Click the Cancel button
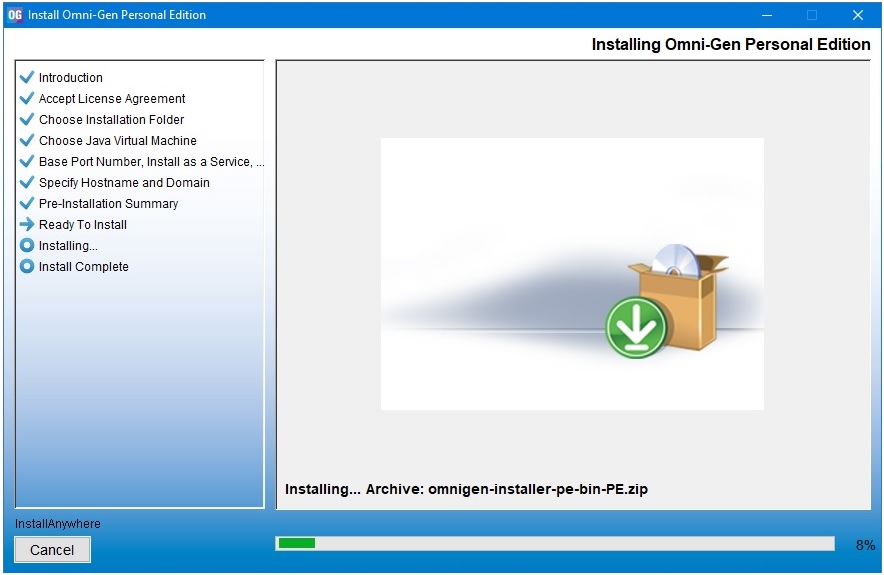The height and width of the screenshot is (575, 884). click(x=52, y=550)
